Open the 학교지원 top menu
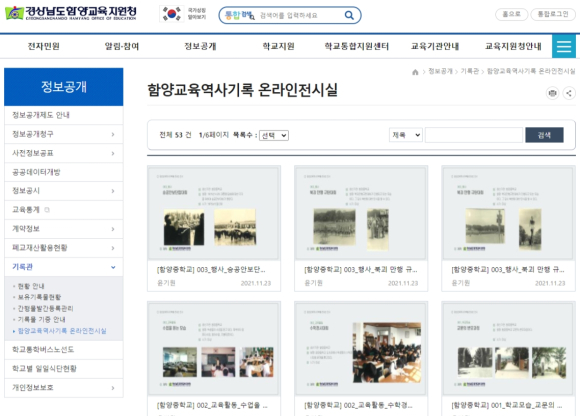Image resolution: width=580 pixels, height=416 pixels. [278, 46]
